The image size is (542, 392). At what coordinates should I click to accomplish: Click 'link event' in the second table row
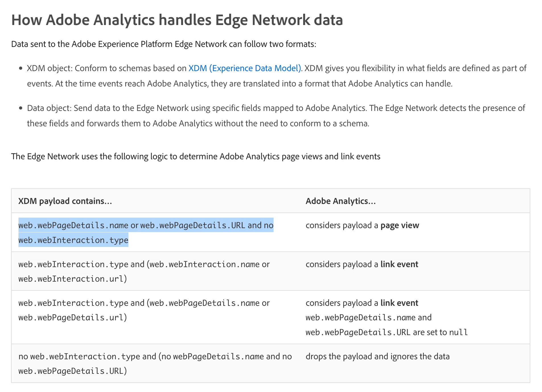tap(399, 264)
